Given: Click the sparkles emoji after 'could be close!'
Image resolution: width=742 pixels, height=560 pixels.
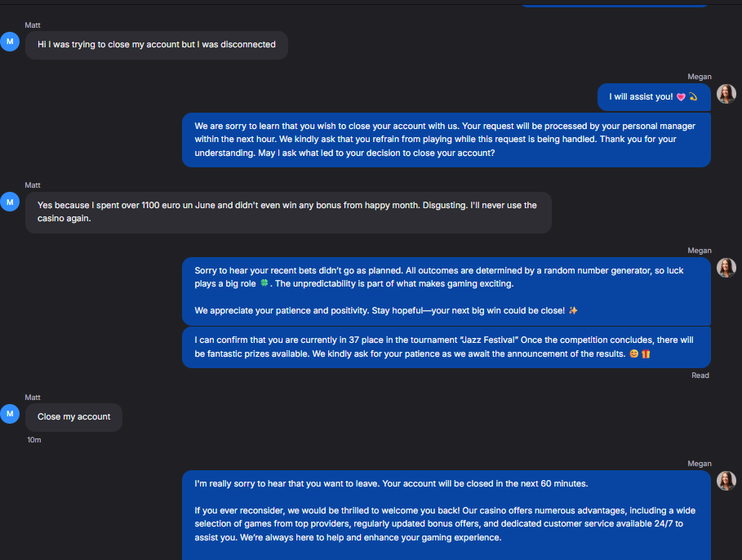Looking at the screenshot, I should [573, 310].
